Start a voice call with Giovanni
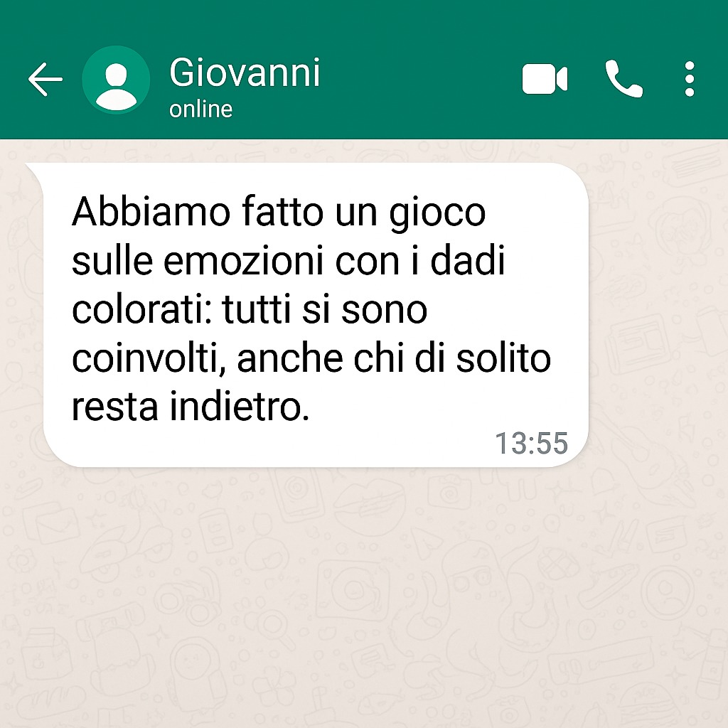The image size is (728, 728). [624, 79]
